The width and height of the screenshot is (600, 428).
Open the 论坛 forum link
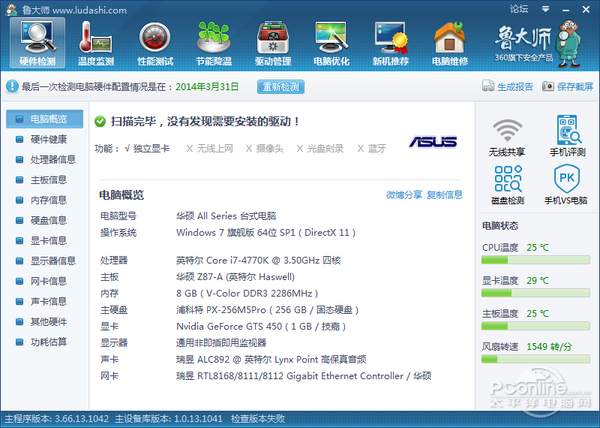point(518,7)
